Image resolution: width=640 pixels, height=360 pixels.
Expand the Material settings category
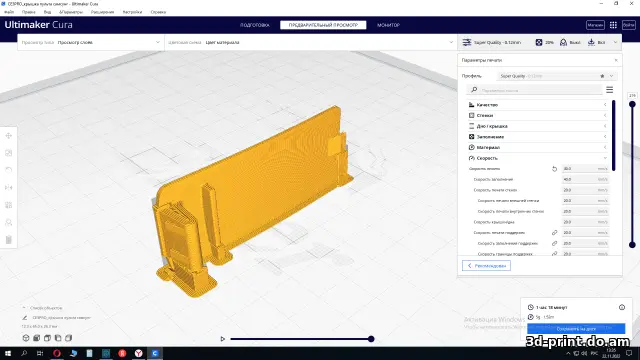click(538, 147)
